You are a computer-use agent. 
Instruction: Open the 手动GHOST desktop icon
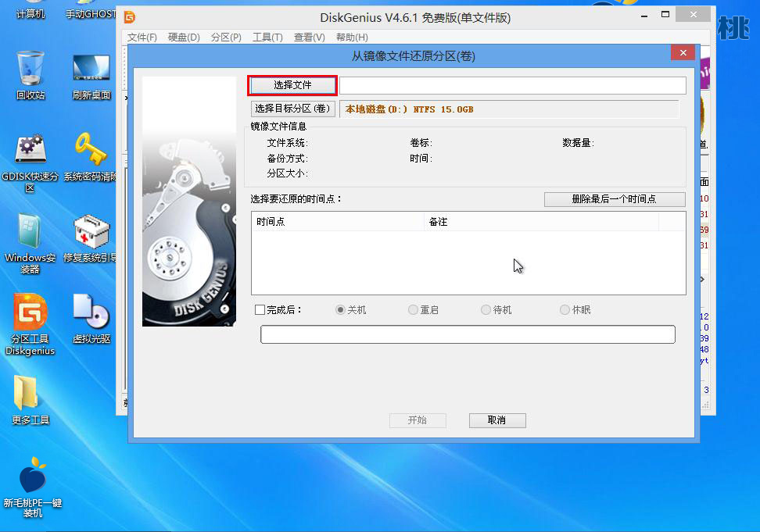[91, 9]
